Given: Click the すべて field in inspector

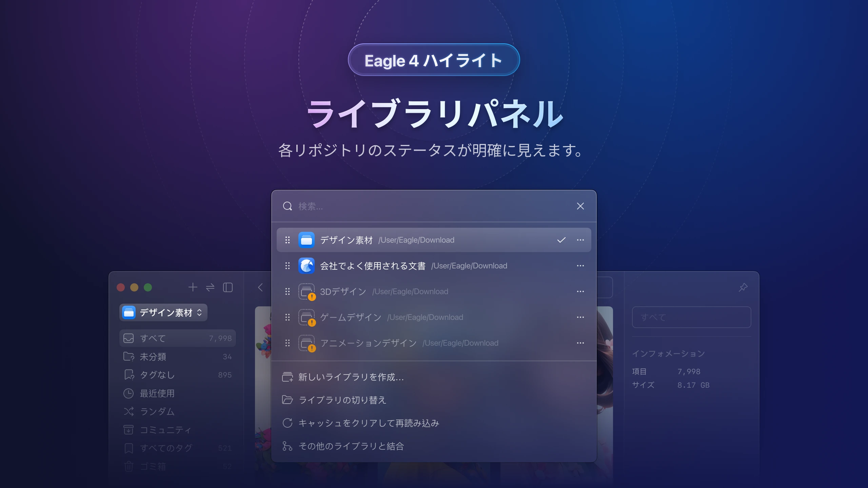Looking at the screenshot, I should [691, 317].
